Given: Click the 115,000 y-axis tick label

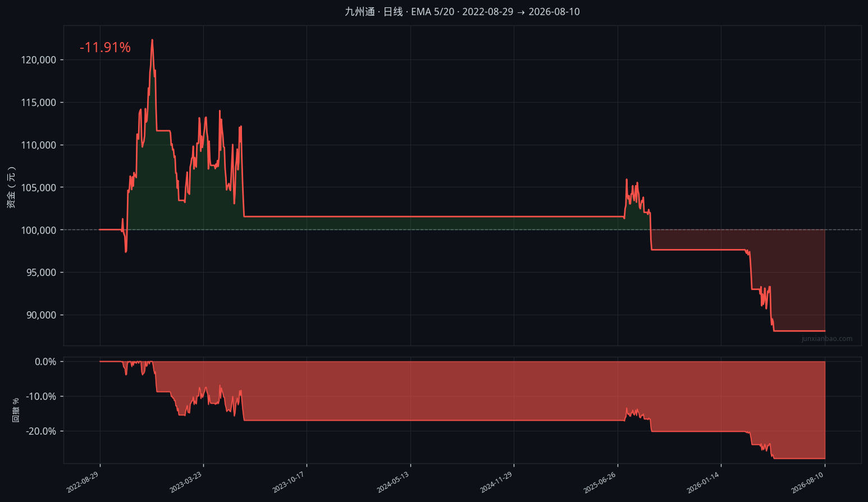Looking at the screenshot, I should [x=39, y=103].
